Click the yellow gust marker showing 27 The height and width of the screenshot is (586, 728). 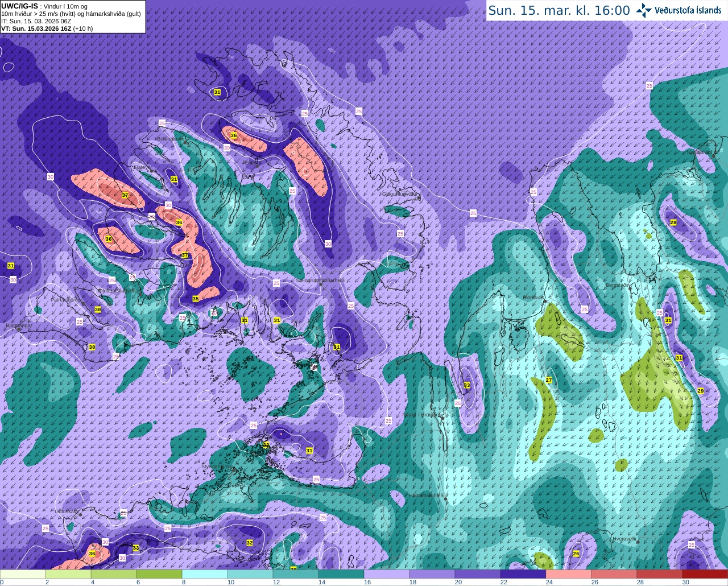[x=549, y=380]
